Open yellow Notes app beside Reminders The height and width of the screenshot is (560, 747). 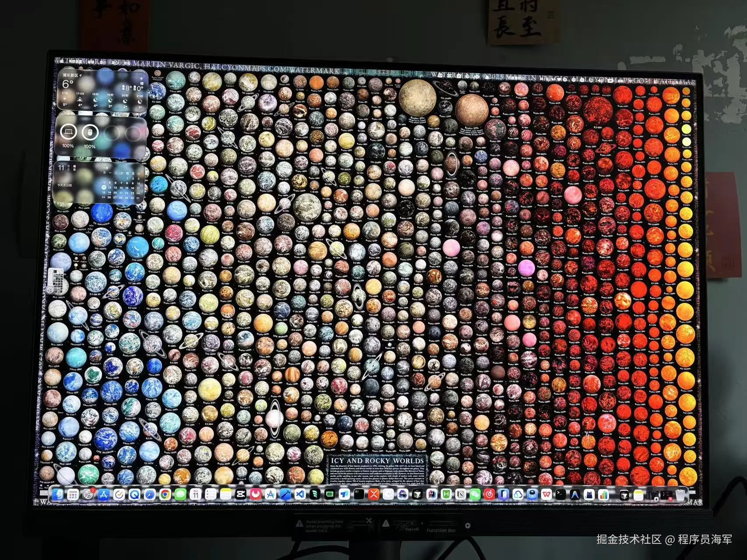pyautogui.click(x=226, y=494)
